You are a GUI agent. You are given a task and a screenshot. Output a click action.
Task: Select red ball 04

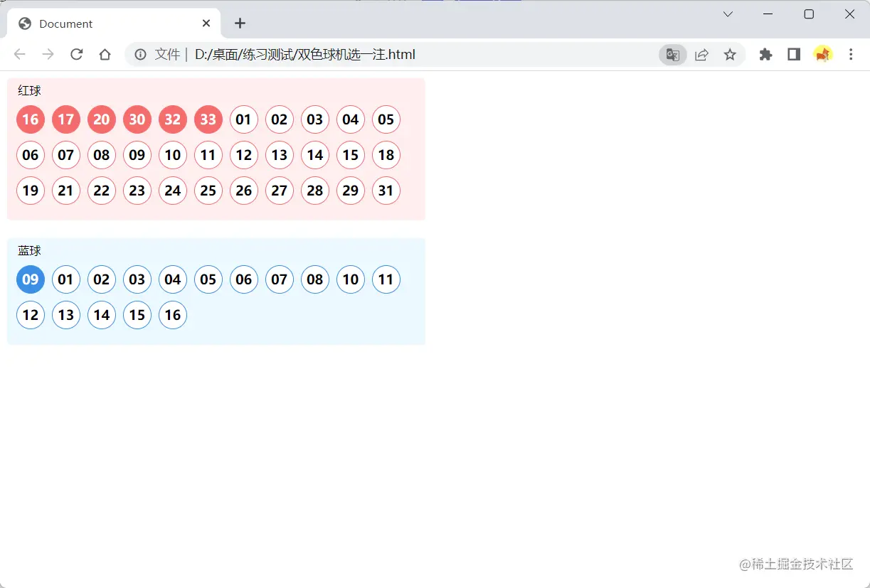tap(351, 119)
